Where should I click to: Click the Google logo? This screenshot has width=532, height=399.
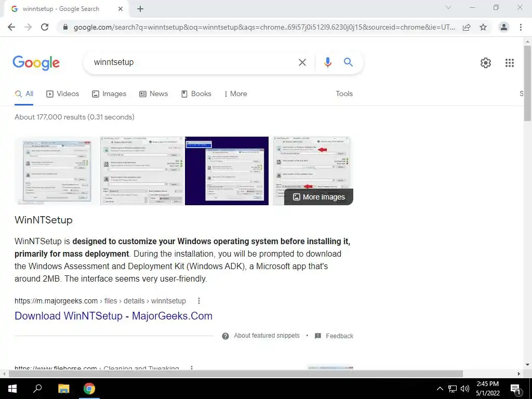click(x=36, y=63)
